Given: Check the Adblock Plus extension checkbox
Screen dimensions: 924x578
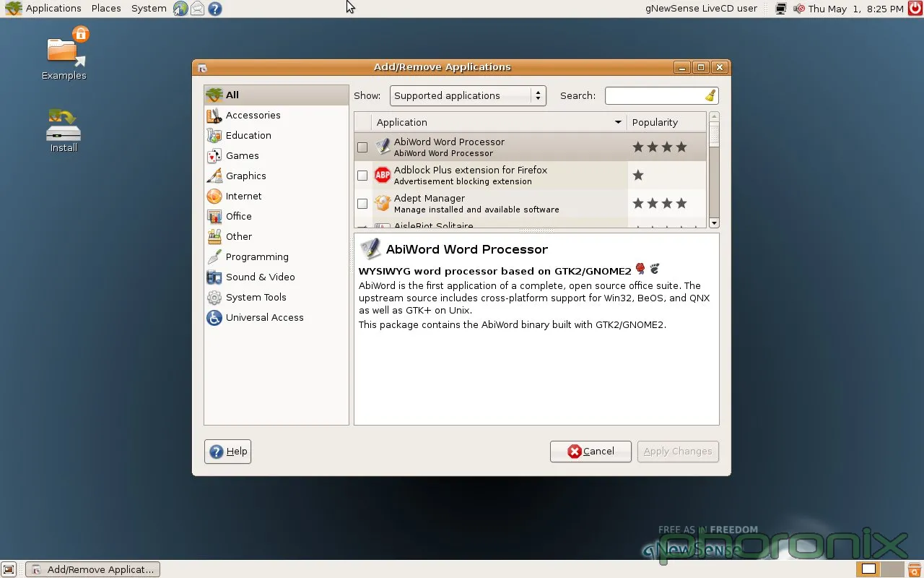Looking at the screenshot, I should point(362,176).
